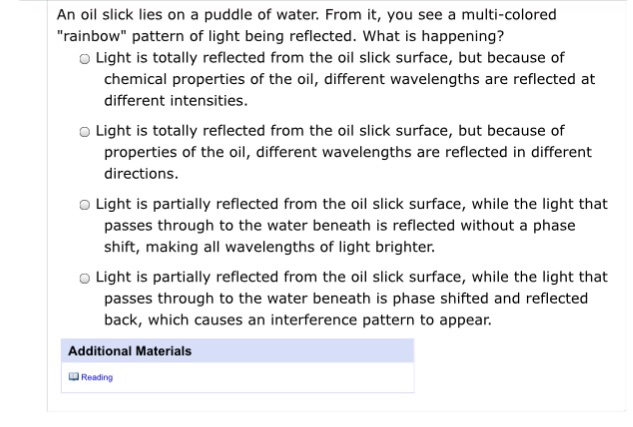
Task: Pick the radio for "without a phase shift" answer
Action: [84, 205]
